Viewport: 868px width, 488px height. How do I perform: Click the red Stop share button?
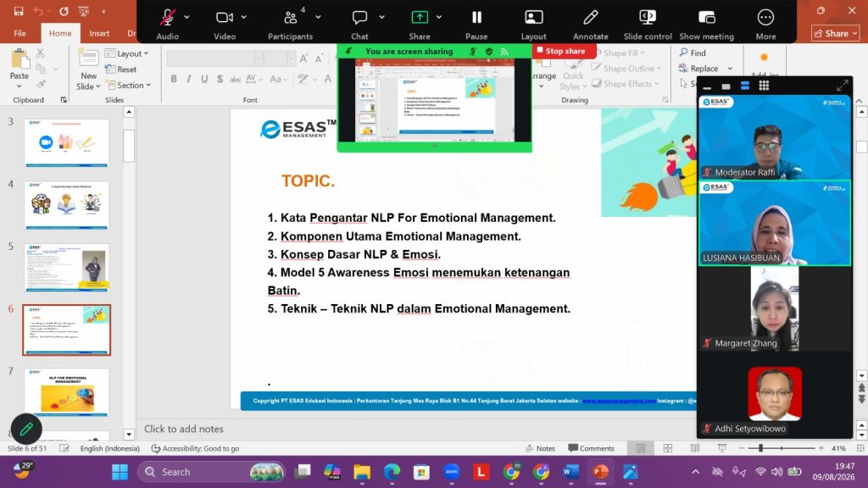click(x=561, y=51)
